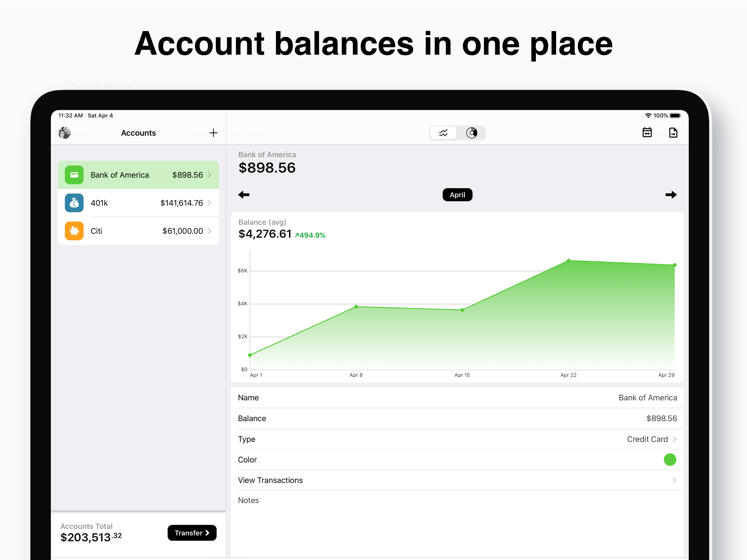Tap the orange Citi piggy bank icon
The width and height of the screenshot is (747, 560).
(x=74, y=231)
